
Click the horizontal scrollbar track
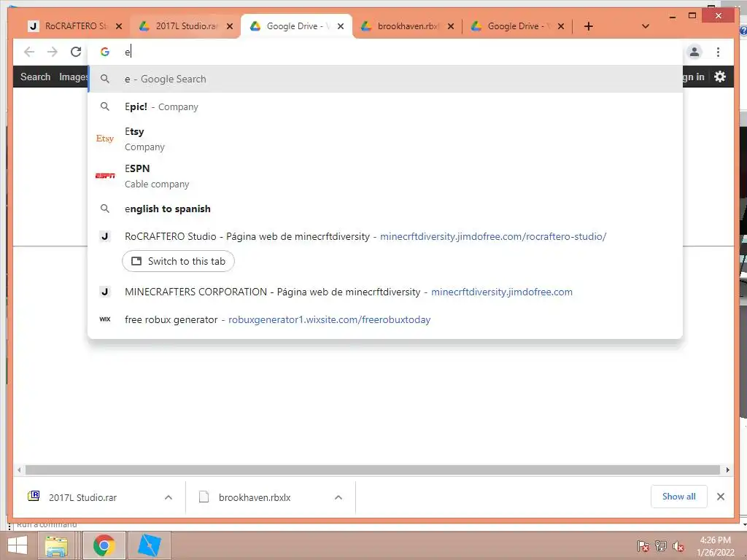pyautogui.click(x=373, y=470)
